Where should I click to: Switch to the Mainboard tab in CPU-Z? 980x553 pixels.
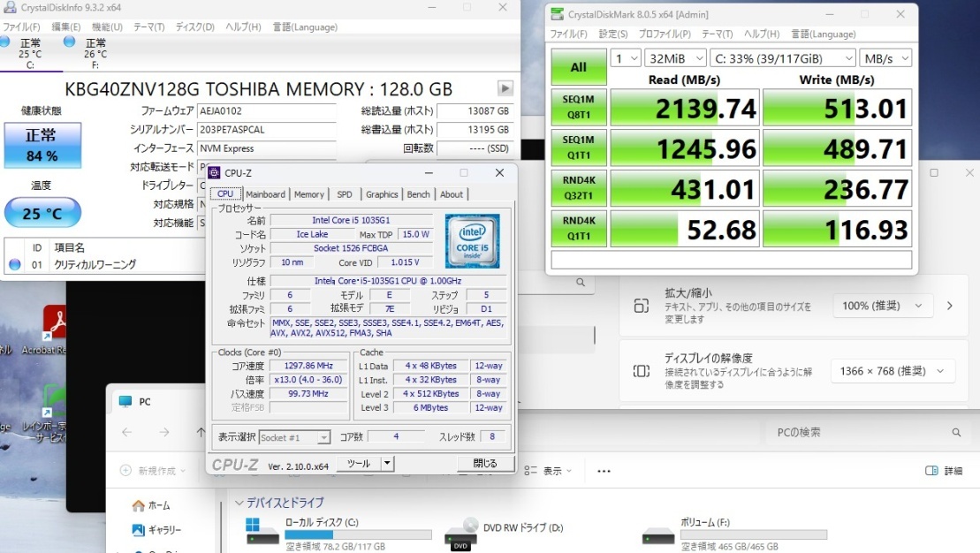(x=266, y=194)
